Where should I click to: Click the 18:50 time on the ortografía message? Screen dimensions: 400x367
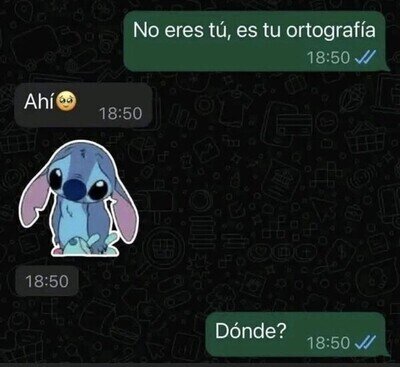[x=328, y=58]
